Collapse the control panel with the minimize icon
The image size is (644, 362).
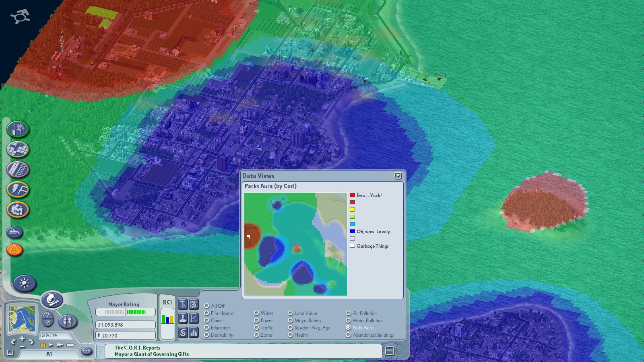click(10, 352)
